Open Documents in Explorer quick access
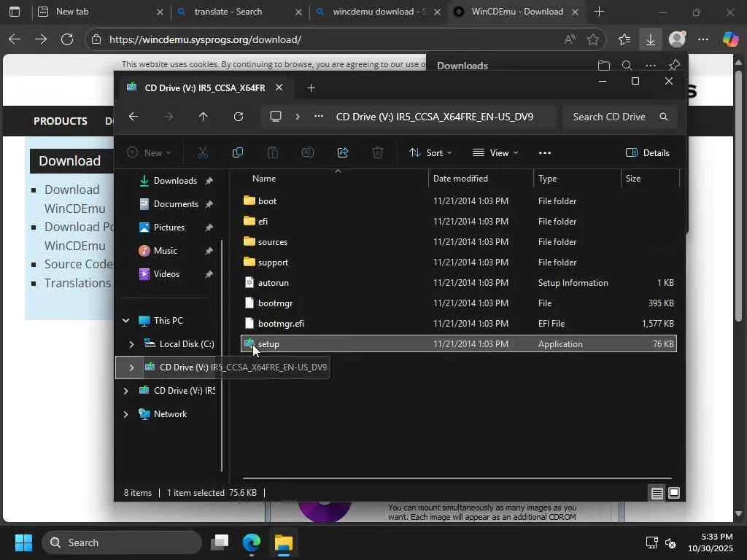 pos(176,204)
